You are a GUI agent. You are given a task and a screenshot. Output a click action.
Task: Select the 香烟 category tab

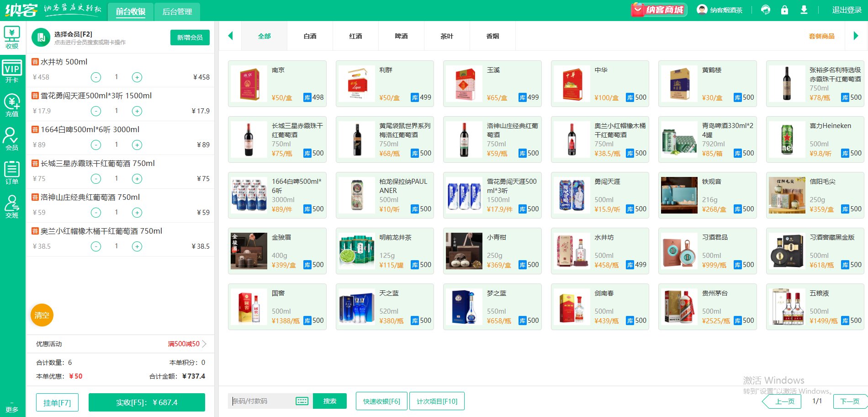(493, 36)
